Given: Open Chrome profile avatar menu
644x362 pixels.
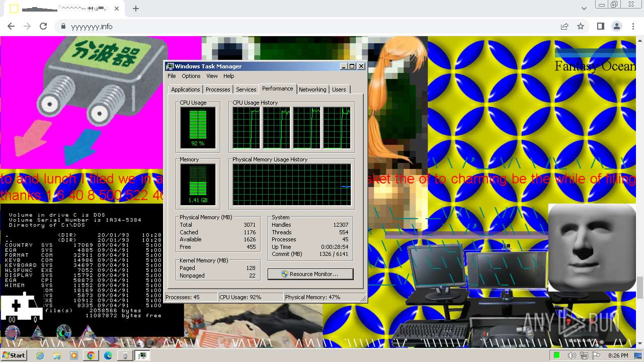Looking at the screenshot, I should (x=616, y=26).
